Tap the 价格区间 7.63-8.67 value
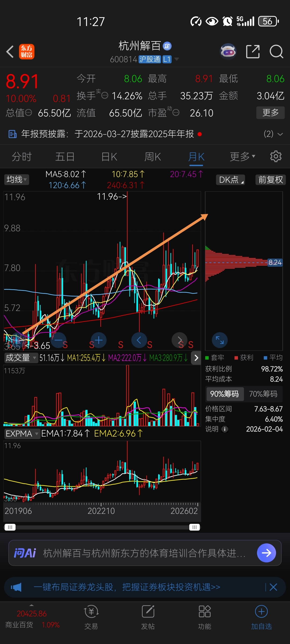 (269, 409)
